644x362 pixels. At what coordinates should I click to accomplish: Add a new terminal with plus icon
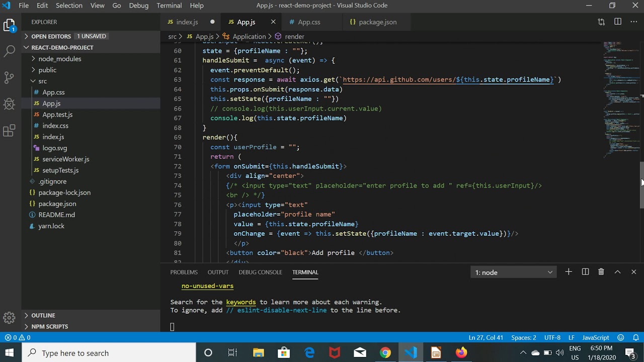click(569, 272)
